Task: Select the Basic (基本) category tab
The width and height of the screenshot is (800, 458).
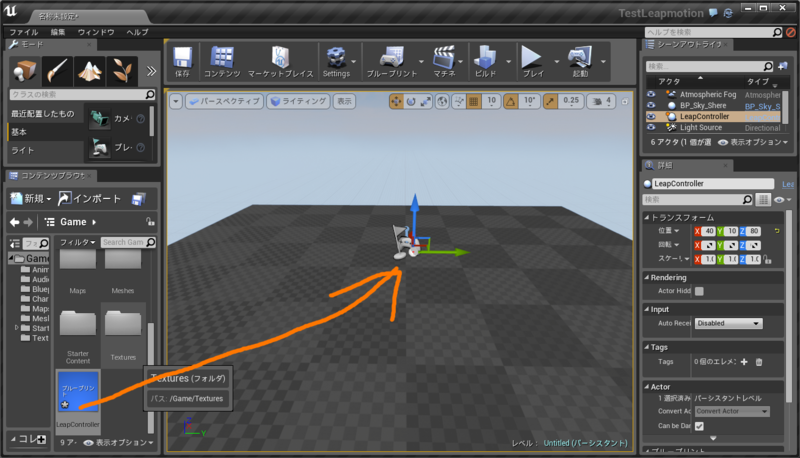Action: click(45, 132)
